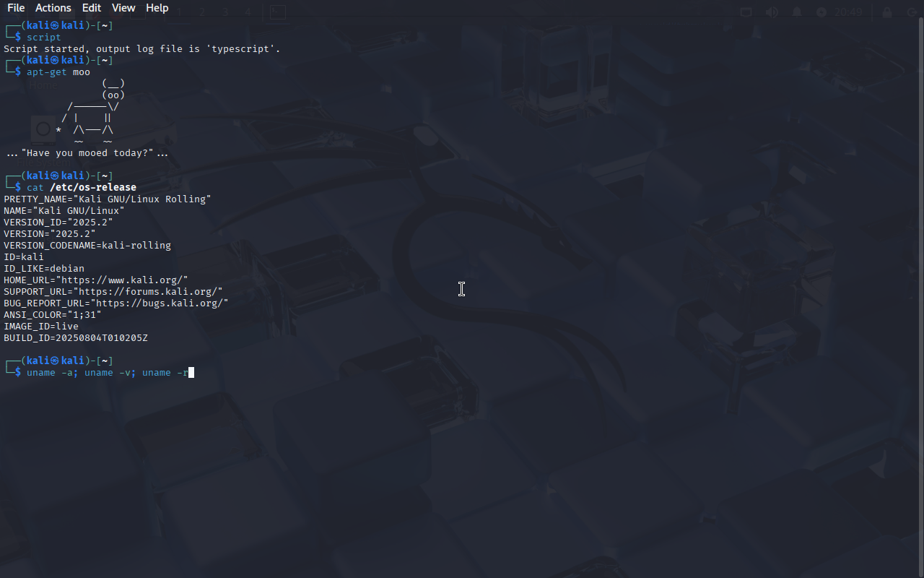Open the Actions menu

[x=53, y=8]
